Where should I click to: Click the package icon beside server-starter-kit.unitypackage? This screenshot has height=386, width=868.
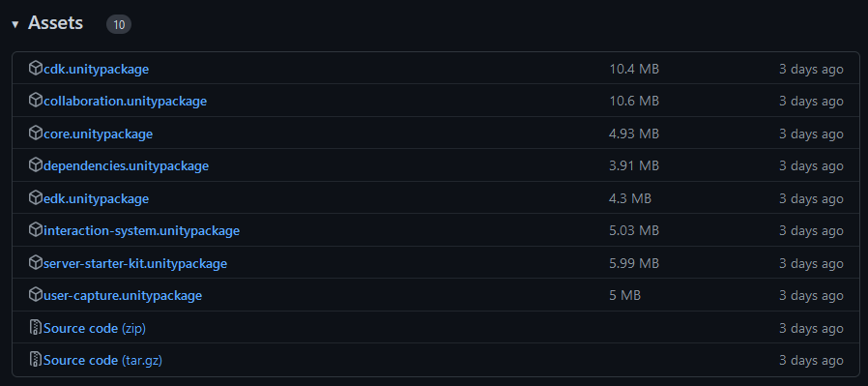(36, 262)
